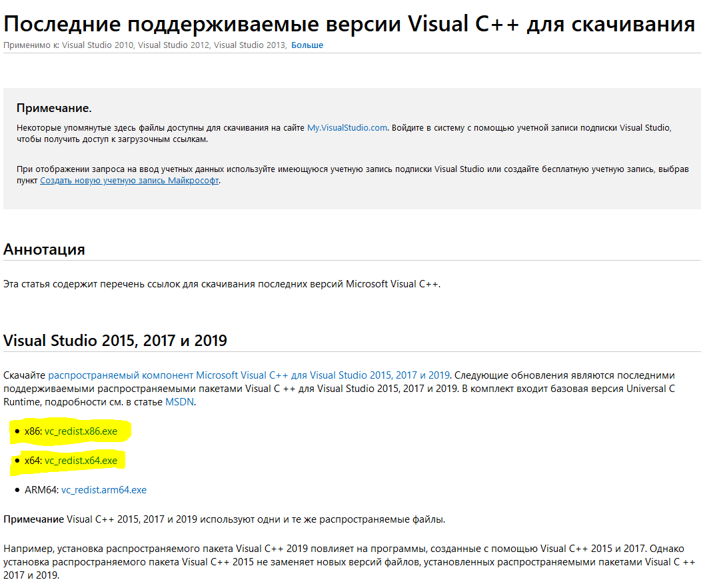Download vc_redist.x86.exe

click(81, 431)
